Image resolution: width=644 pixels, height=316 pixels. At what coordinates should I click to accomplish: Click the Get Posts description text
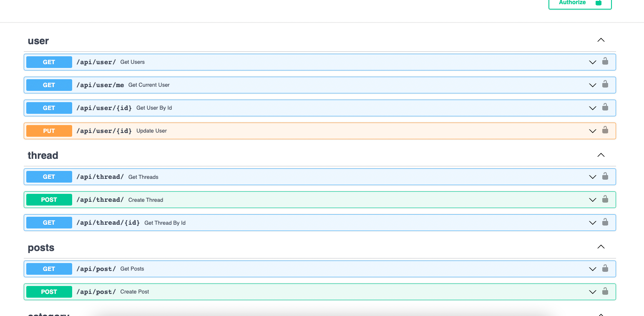(x=132, y=269)
